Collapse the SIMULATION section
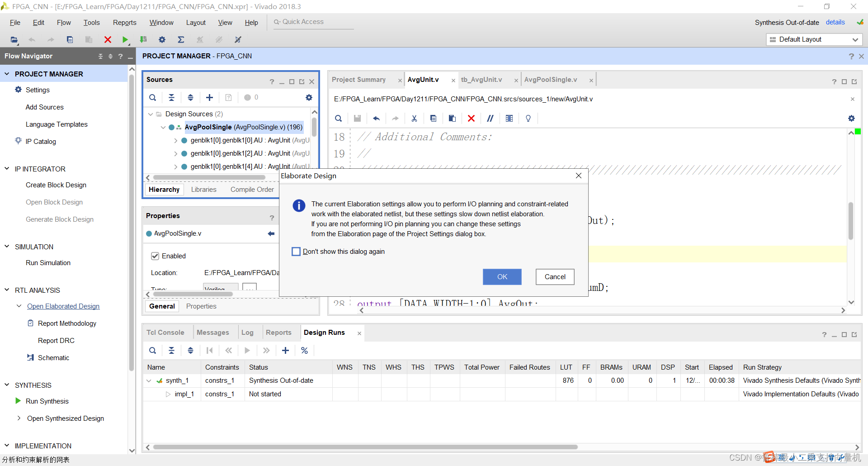This screenshot has height=466, width=868. [7, 247]
